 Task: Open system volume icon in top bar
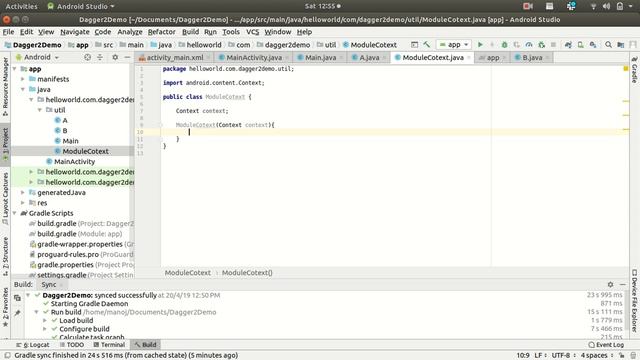point(607,6)
